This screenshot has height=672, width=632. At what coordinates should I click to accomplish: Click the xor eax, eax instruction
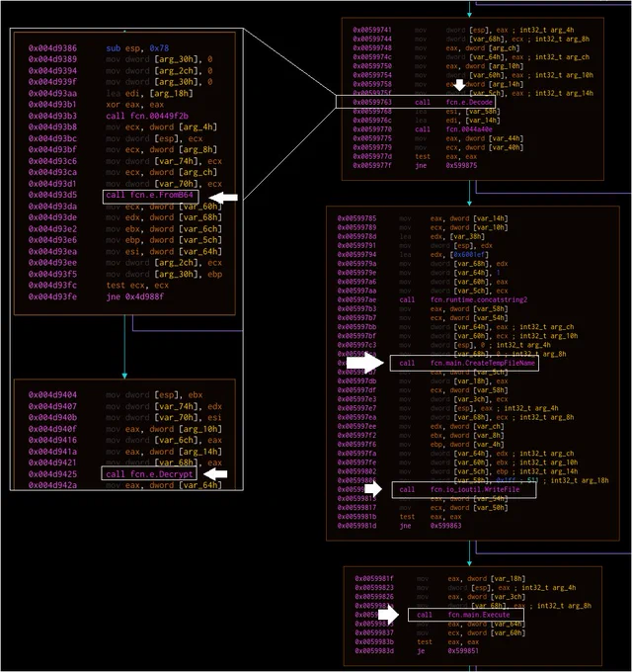(x=135, y=105)
